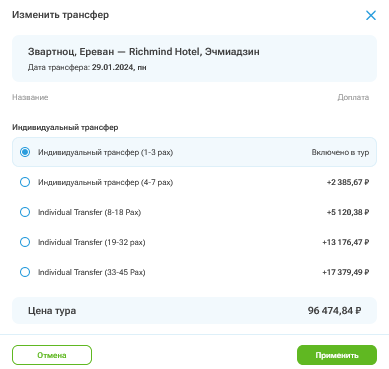Image resolution: width=389 pixels, height=369 pixels.
Task: Click the bold Индивидуальный трансфер section heading
Action: coord(65,127)
